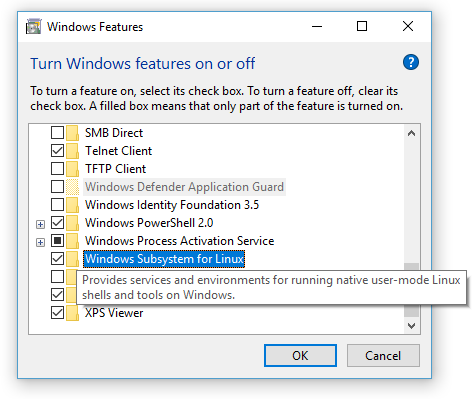Minimize the Windows Features dialog

pos(317,26)
